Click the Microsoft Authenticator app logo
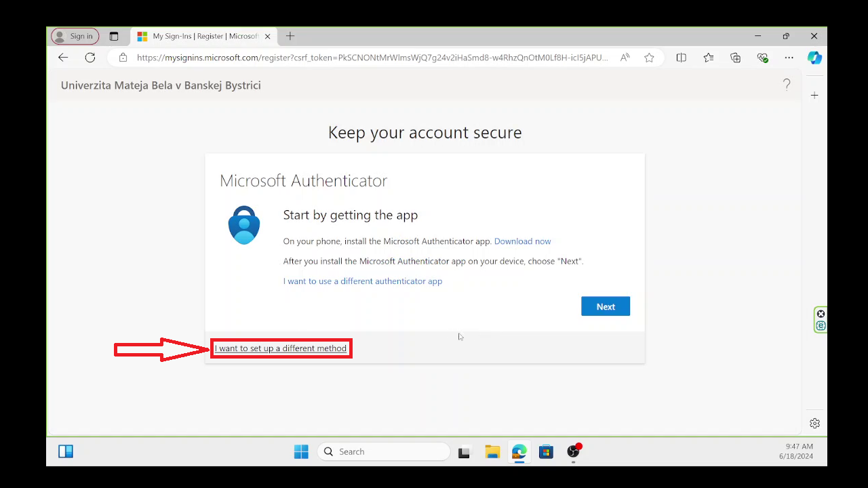The width and height of the screenshot is (868, 488). pyautogui.click(x=244, y=225)
